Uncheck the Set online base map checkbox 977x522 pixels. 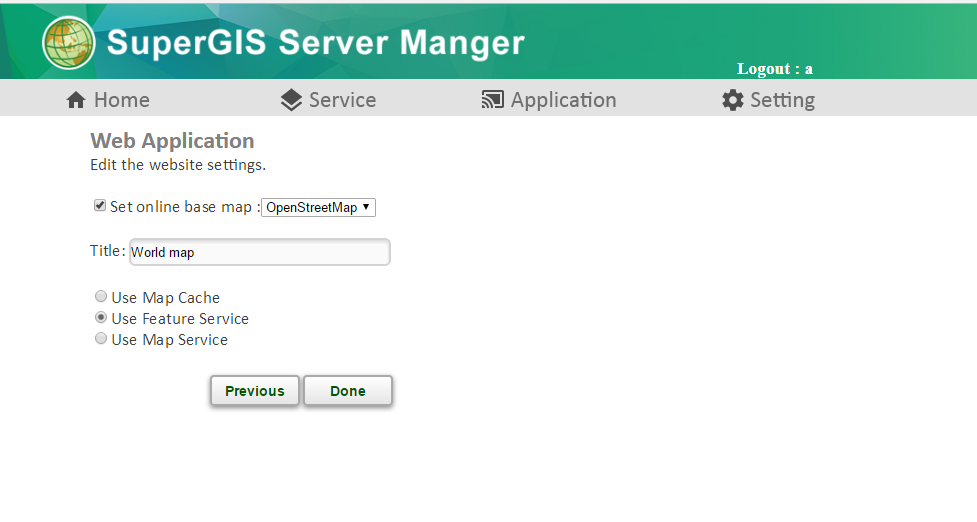(x=100, y=206)
